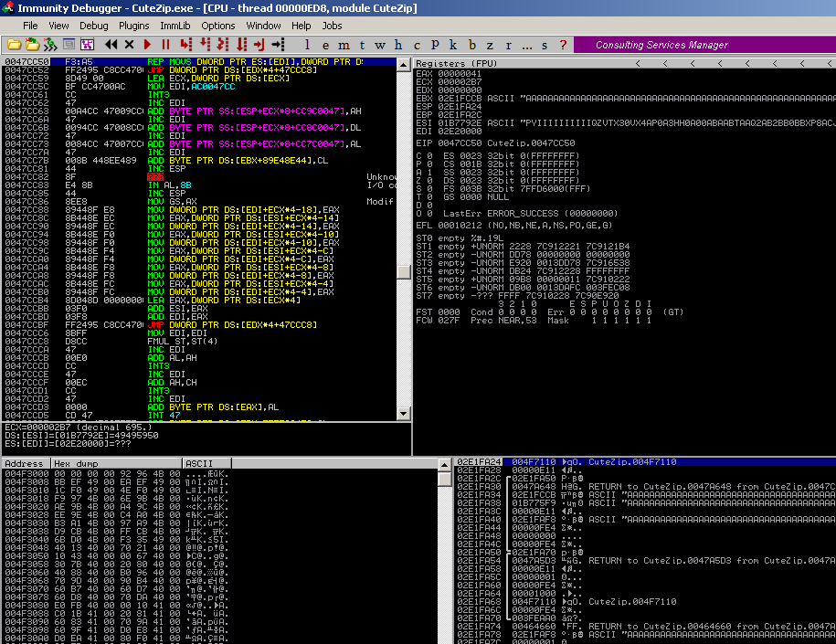Show References with 'r' button

[508, 46]
